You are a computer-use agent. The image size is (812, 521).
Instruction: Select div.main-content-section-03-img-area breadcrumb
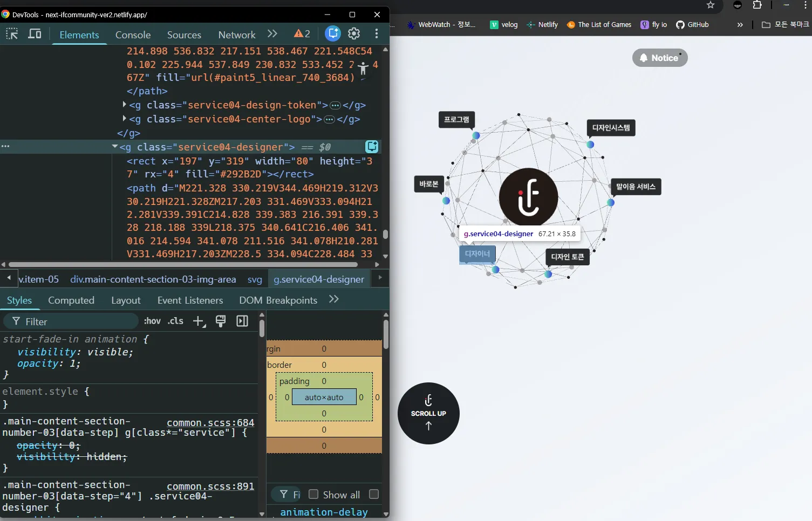point(153,279)
